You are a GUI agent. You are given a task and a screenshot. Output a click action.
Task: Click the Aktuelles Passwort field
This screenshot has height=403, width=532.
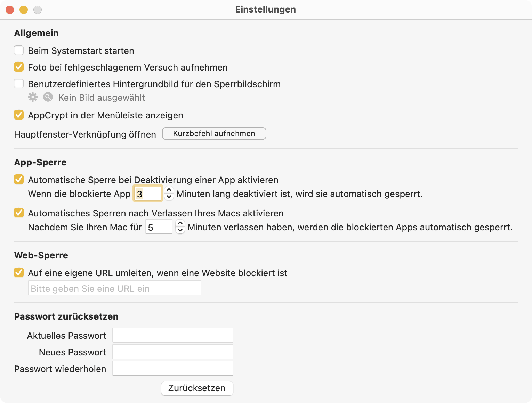point(173,335)
